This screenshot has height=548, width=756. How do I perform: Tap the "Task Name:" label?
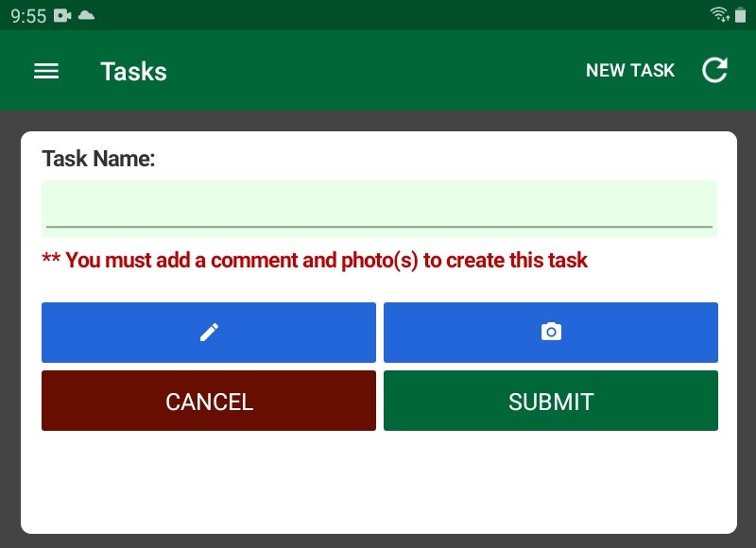[x=98, y=159]
